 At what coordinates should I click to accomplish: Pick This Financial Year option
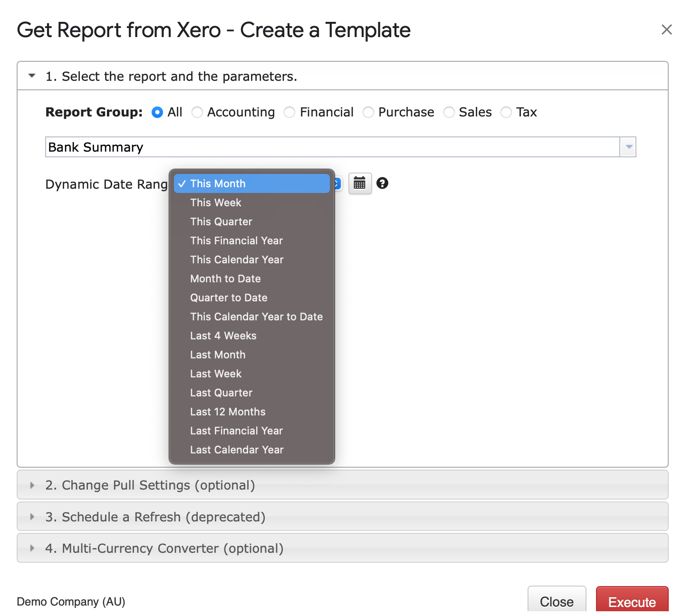pos(252,241)
